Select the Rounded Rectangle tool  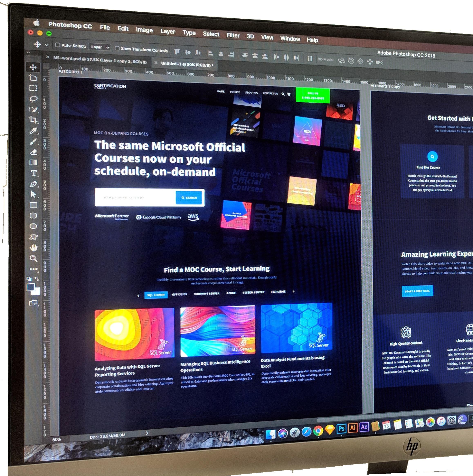[x=34, y=216]
